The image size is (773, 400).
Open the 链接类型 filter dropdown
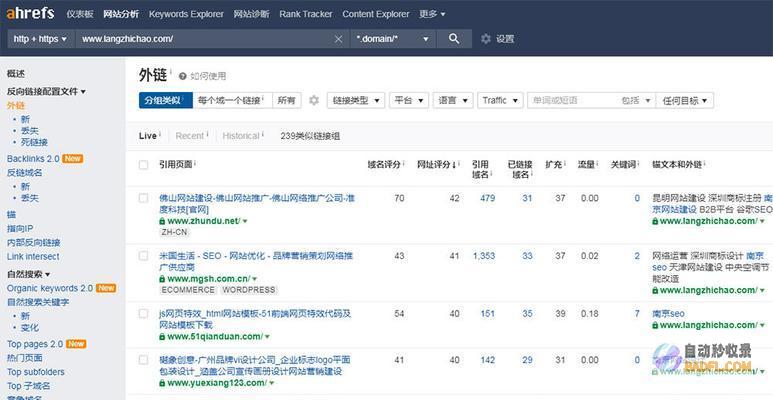click(356, 100)
